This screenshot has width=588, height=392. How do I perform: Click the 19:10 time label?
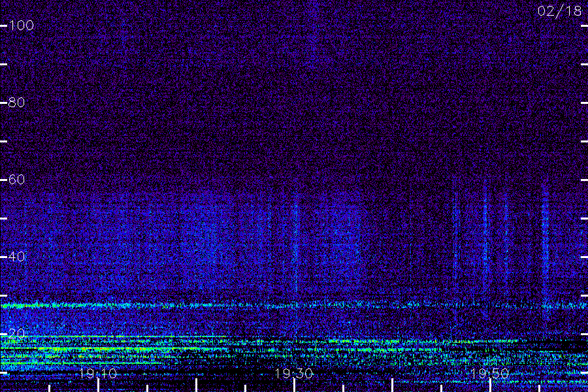(x=98, y=373)
